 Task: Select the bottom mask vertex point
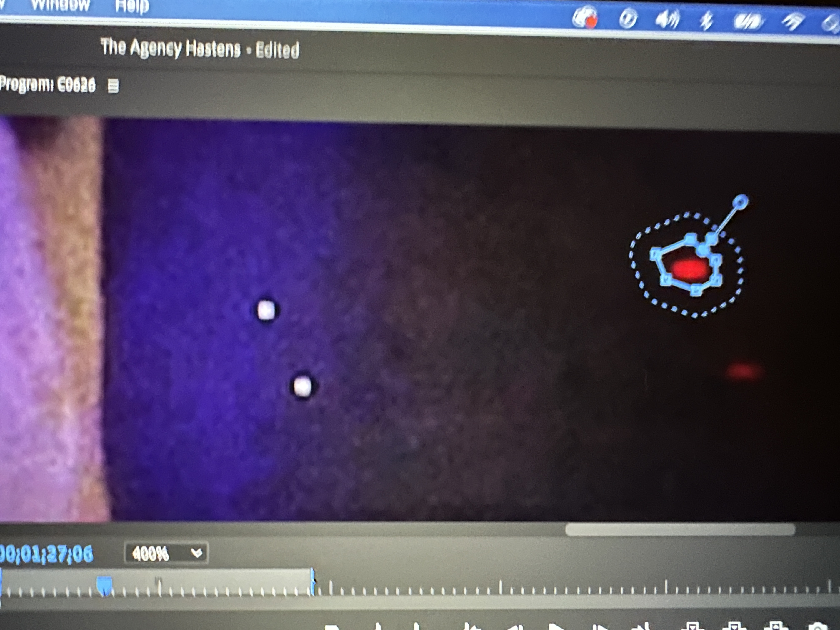tap(696, 290)
